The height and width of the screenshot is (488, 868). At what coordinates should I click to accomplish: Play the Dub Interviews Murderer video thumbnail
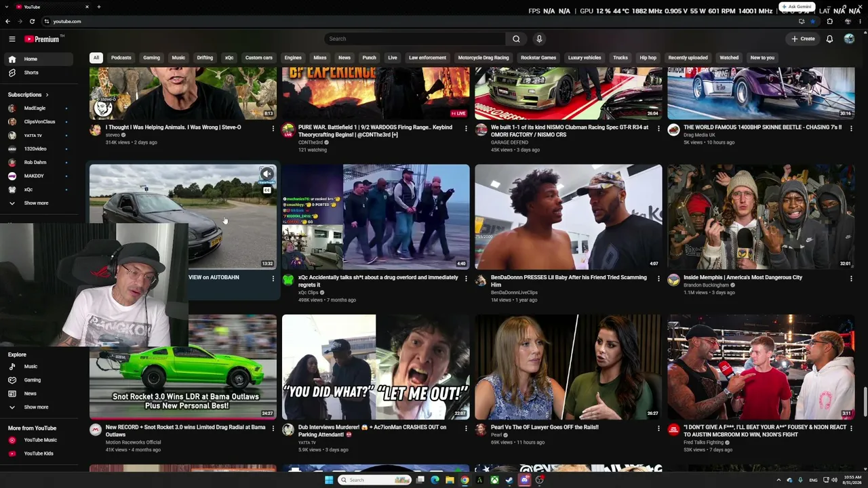click(x=376, y=367)
